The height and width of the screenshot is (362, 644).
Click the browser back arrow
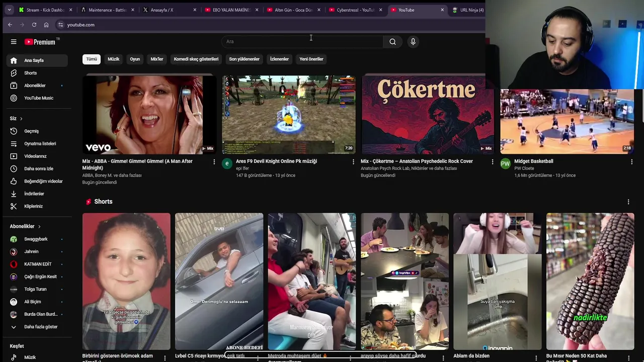click(x=10, y=25)
